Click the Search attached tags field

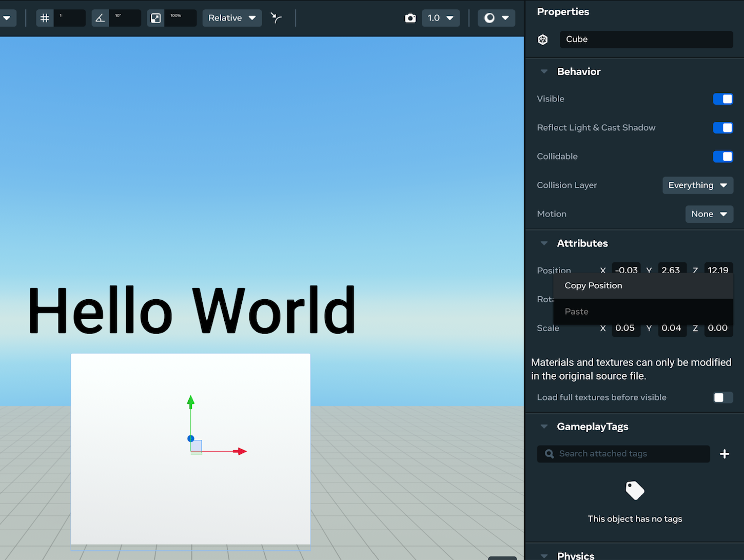click(x=623, y=454)
